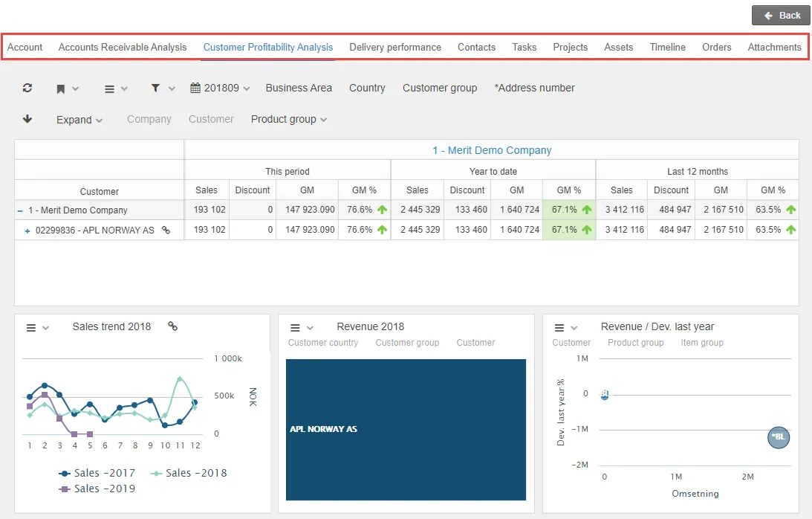
Task: Click the Back button
Action: [781, 15]
